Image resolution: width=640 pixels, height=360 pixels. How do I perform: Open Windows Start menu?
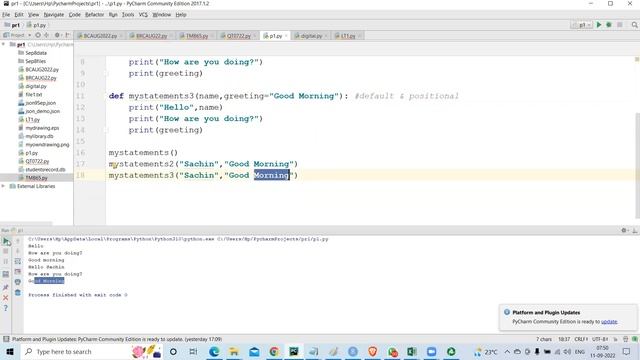[10, 351]
